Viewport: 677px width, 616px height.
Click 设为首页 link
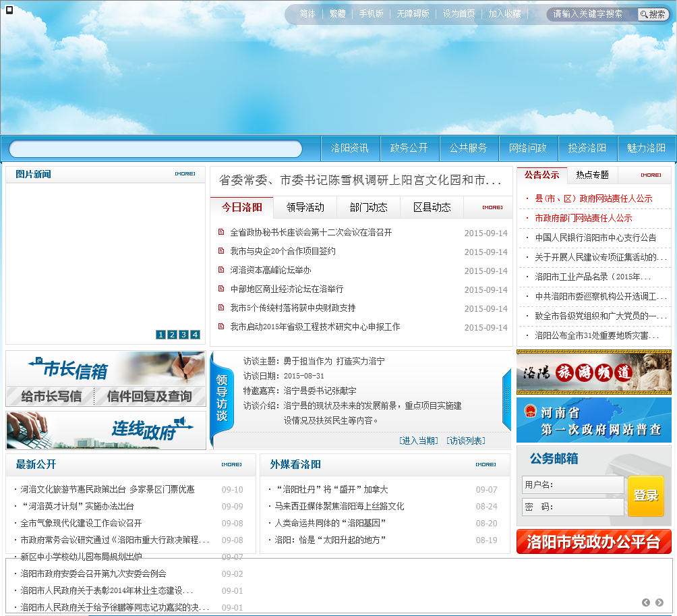[x=459, y=13]
